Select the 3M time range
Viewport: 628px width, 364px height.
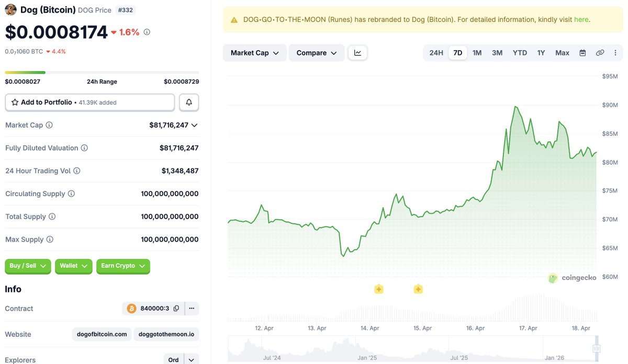pyautogui.click(x=497, y=53)
